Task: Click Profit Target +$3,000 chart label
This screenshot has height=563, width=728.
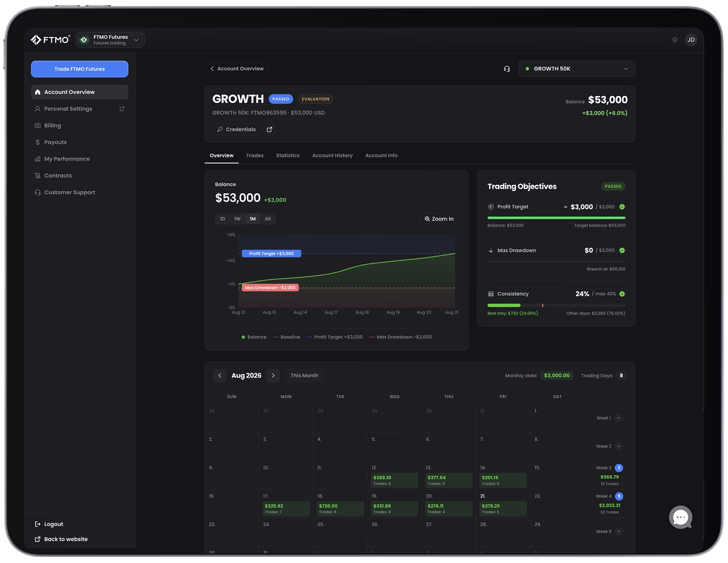Action: coord(271,254)
